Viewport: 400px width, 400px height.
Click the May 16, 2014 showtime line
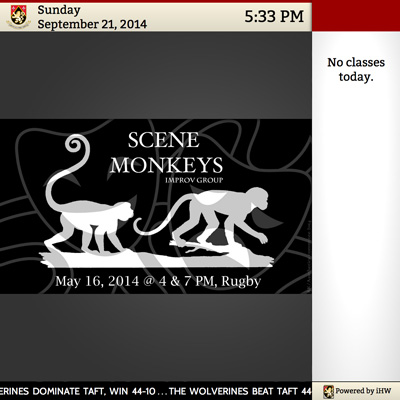[x=158, y=281]
